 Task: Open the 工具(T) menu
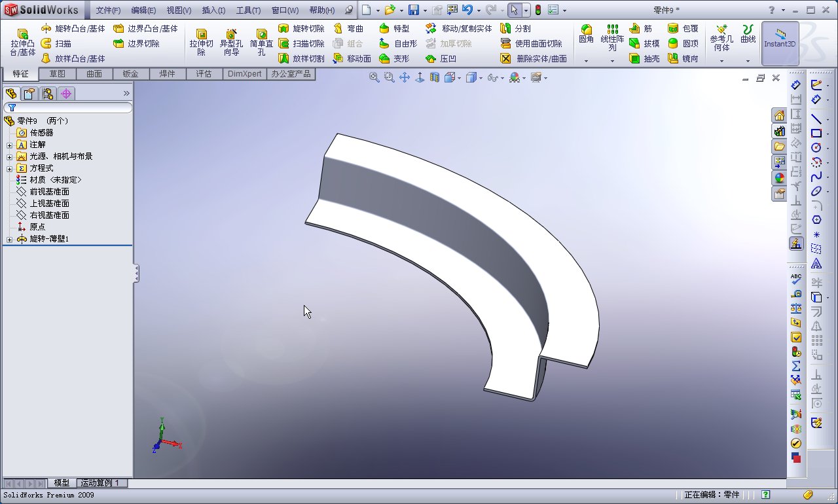point(248,10)
